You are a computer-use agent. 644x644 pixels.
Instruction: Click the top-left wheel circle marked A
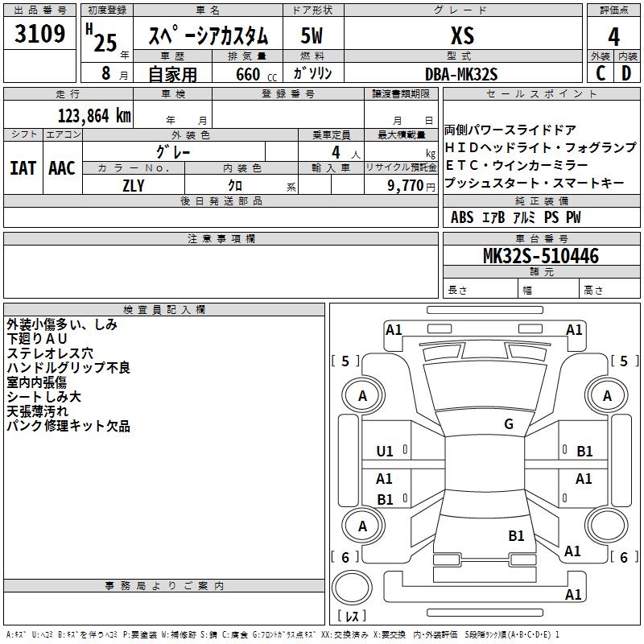[363, 396]
